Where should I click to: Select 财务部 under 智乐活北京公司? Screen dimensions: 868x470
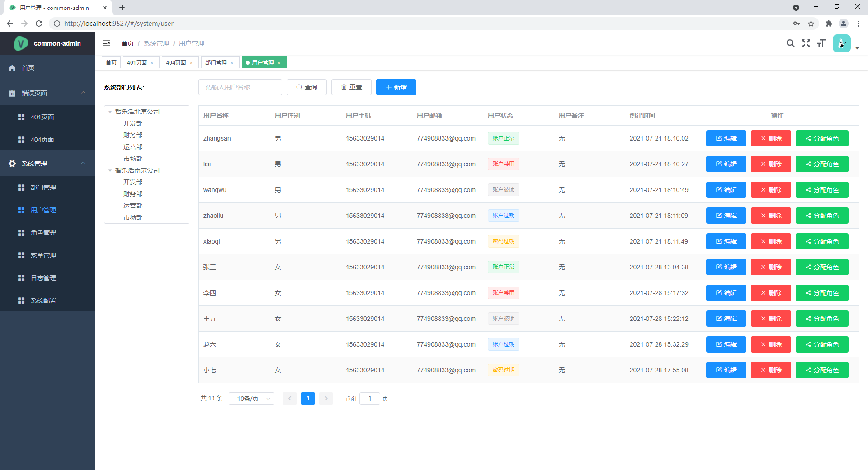click(133, 135)
